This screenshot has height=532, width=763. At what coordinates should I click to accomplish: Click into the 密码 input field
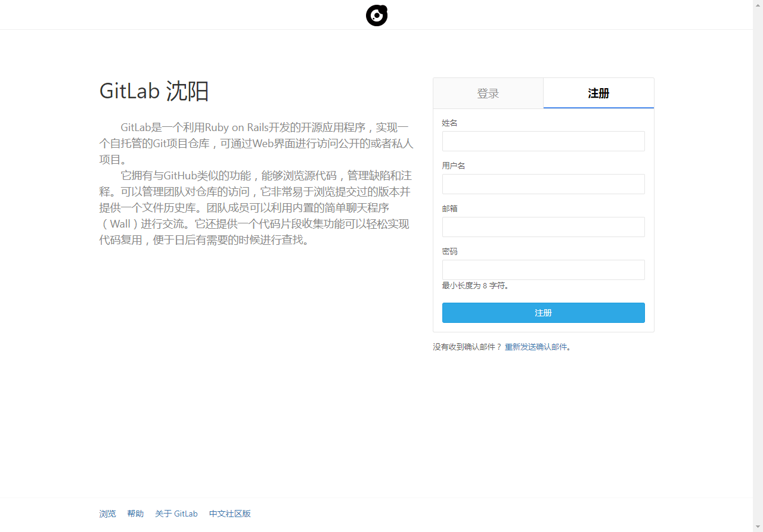544,270
